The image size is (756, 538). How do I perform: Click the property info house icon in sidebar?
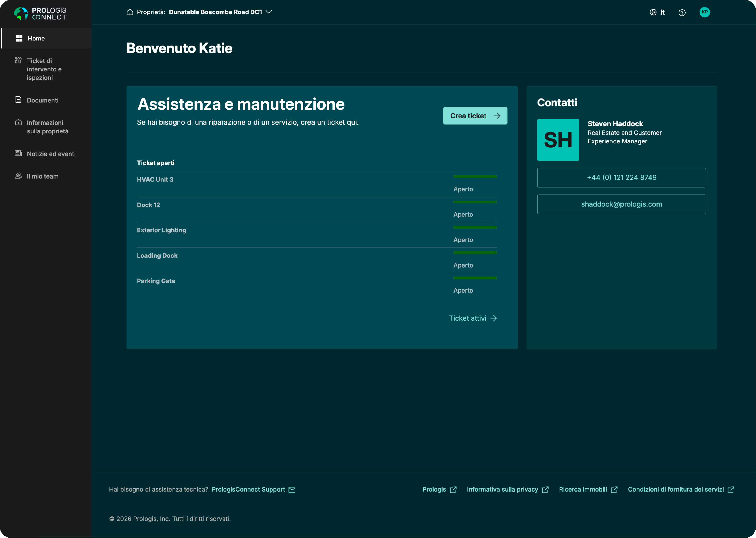pyautogui.click(x=19, y=122)
